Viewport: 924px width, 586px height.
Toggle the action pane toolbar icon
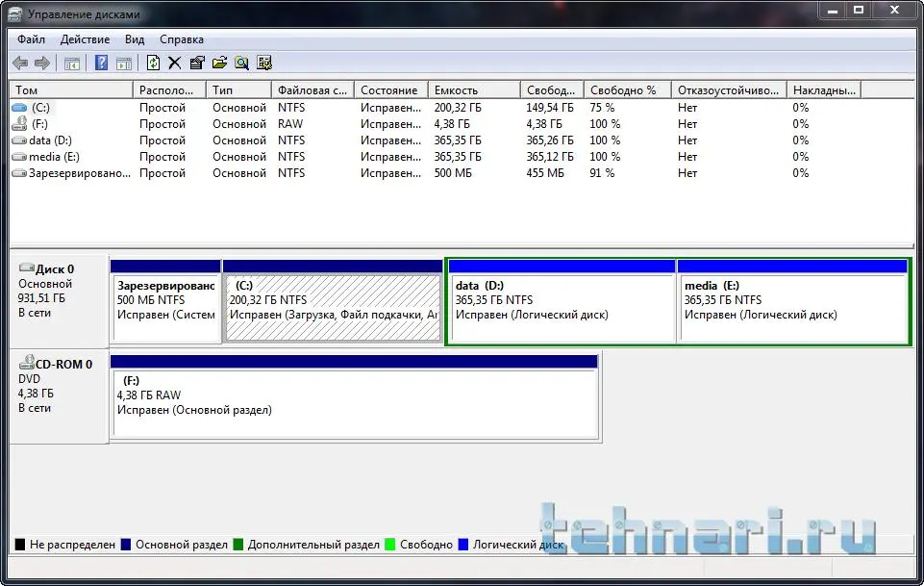124,64
